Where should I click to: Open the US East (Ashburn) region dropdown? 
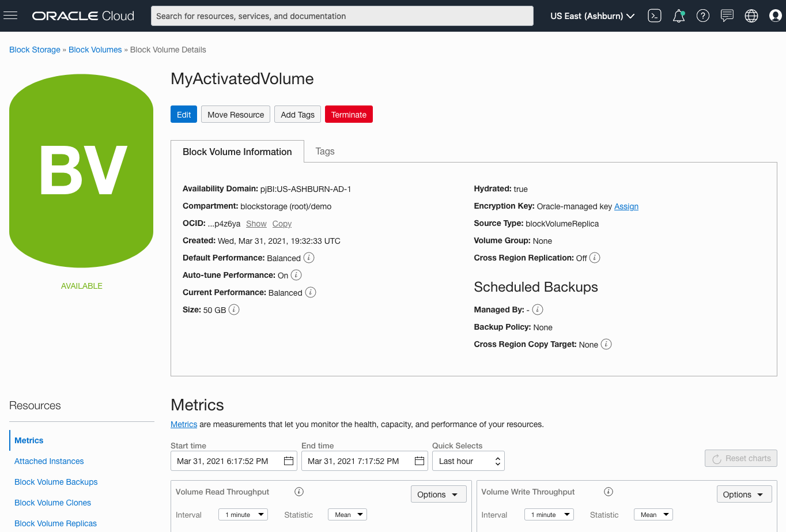[x=592, y=16]
